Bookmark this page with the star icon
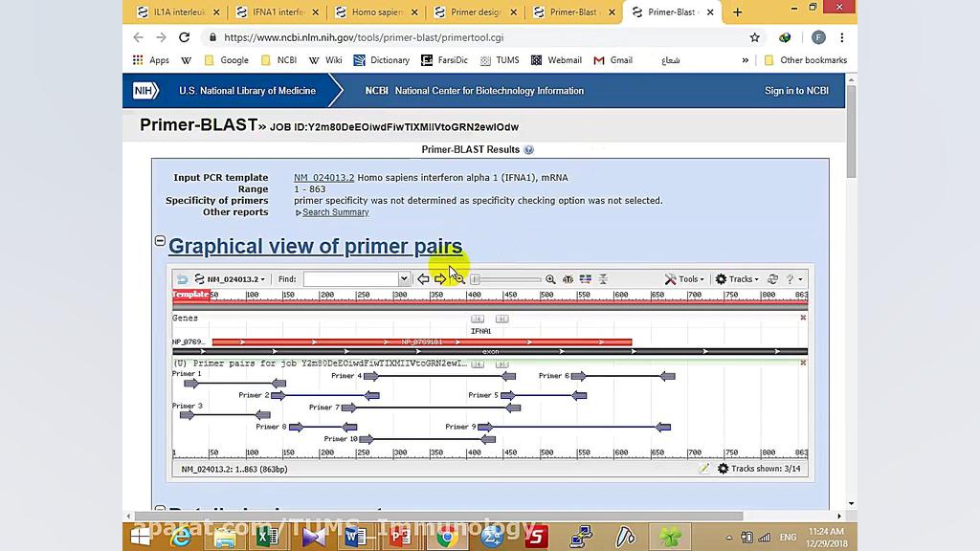 [x=755, y=37]
